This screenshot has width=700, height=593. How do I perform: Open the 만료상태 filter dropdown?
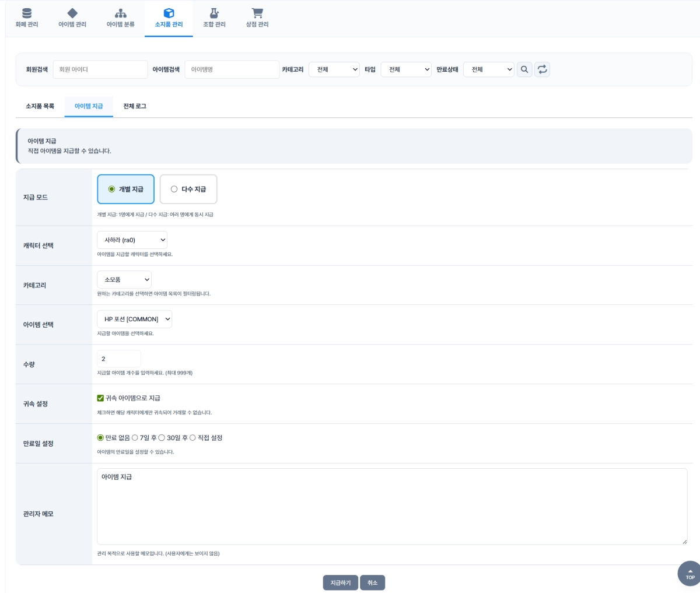coord(488,69)
